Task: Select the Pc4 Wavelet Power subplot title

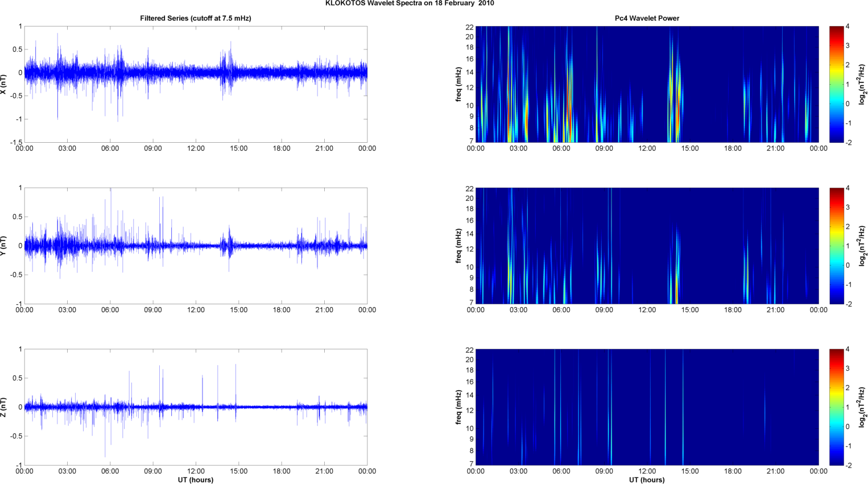Action: coord(647,18)
